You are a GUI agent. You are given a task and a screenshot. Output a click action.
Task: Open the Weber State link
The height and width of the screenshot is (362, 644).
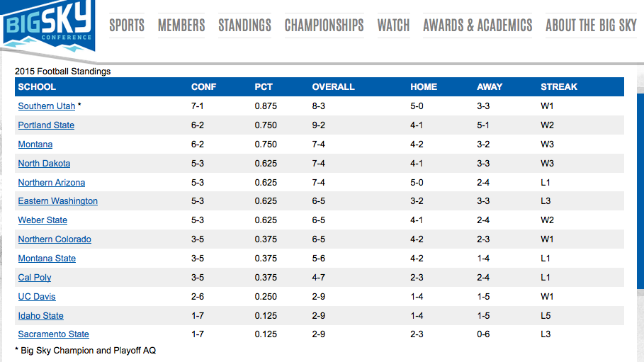(x=43, y=220)
